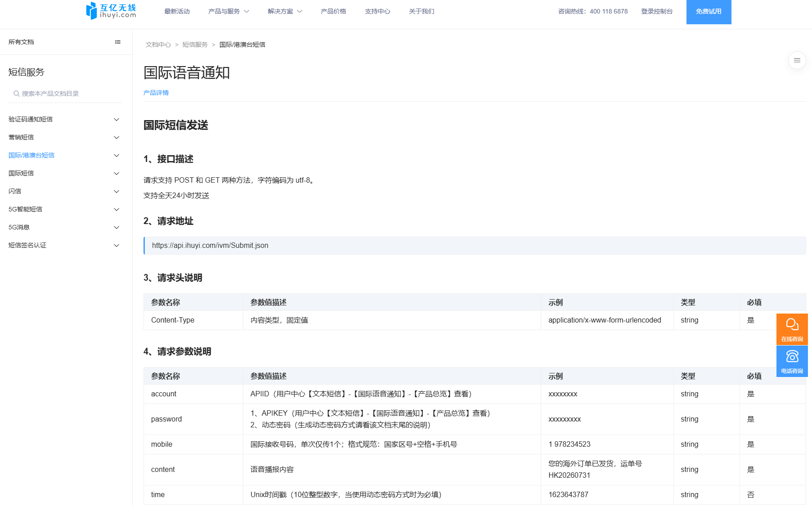Click 所有文档 header label
This screenshot has height=507, width=812.
(x=21, y=42)
